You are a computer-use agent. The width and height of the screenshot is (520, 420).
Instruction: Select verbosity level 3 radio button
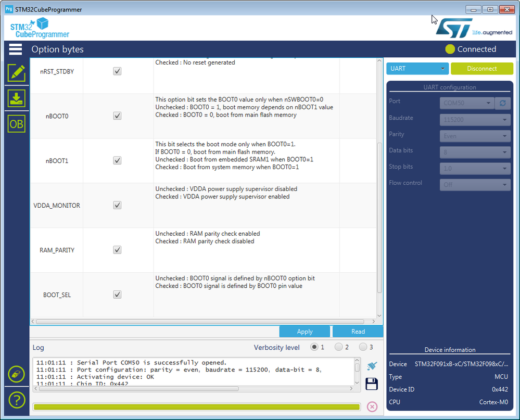pos(363,347)
